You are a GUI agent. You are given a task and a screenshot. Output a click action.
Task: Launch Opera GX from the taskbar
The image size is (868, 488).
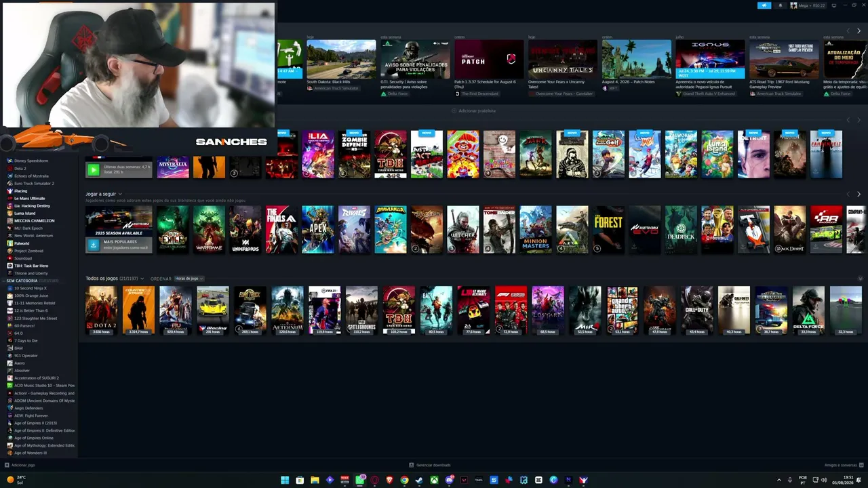(374, 480)
